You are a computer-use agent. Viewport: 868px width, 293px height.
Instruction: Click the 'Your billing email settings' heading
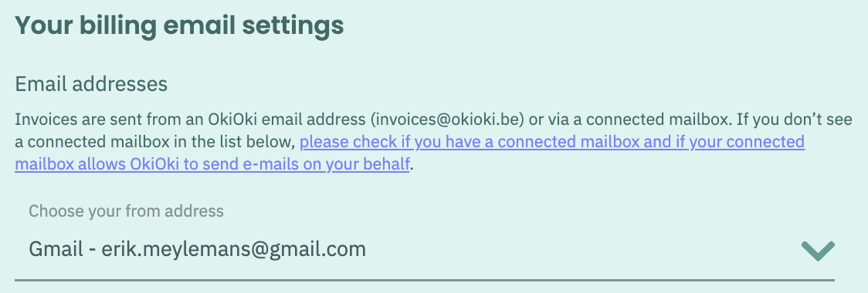[179, 26]
